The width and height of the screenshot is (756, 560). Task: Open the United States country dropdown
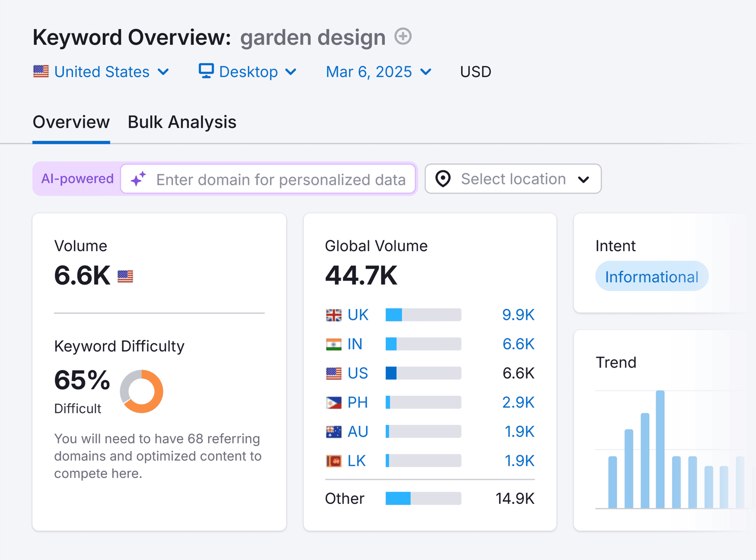click(x=102, y=72)
